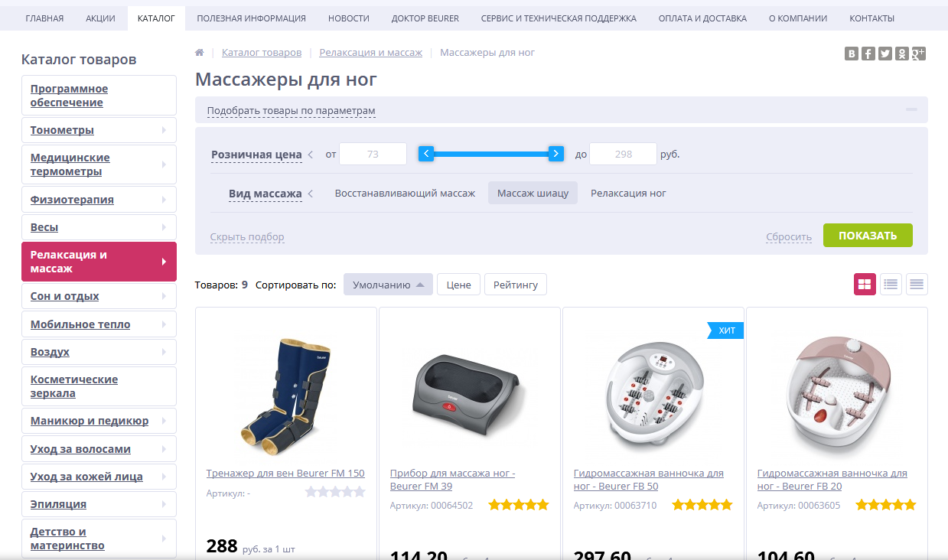Toggle 'Массаж шиацу' filter option
The image size is (948, 560).
(x=533, y=193)
